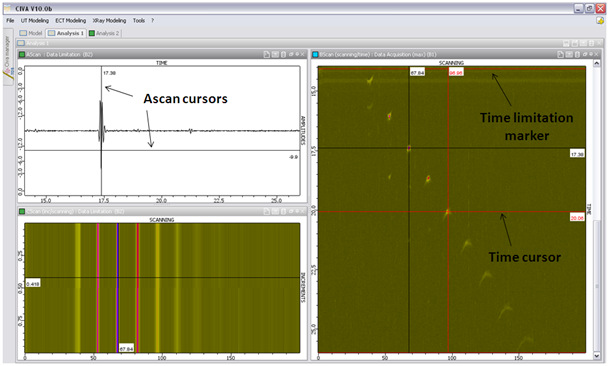Click the yellow icon at top-right of the menu bar
The width and height of the screenshot is (609, 366).
600,21
